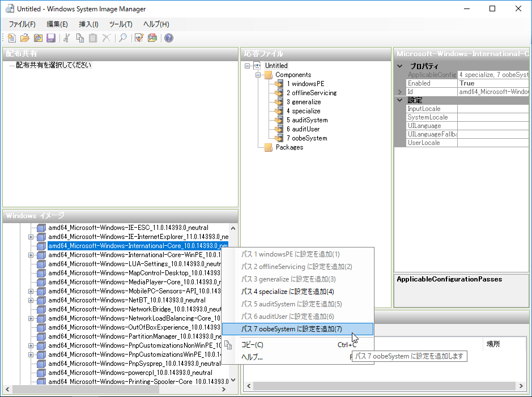Expand the NetBT component node
The image size is (532, 397).
pyautogui.click(x=31, y=300)
